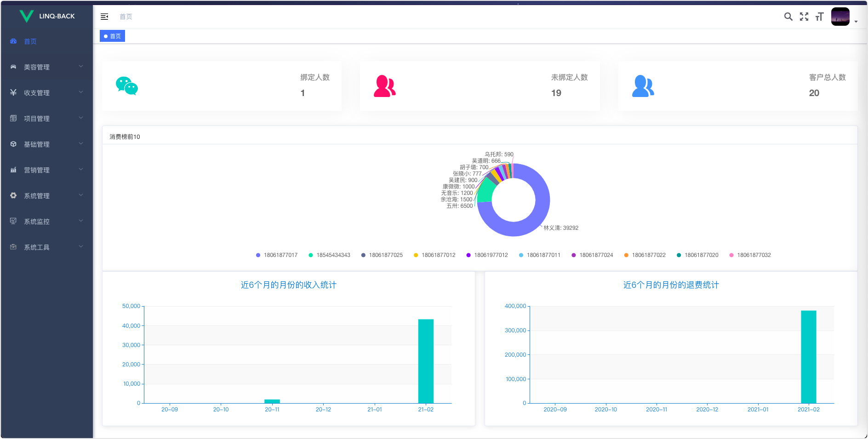Click the 2021-02 refund bar
Screen dimensions: 868x439
point(809,357)
